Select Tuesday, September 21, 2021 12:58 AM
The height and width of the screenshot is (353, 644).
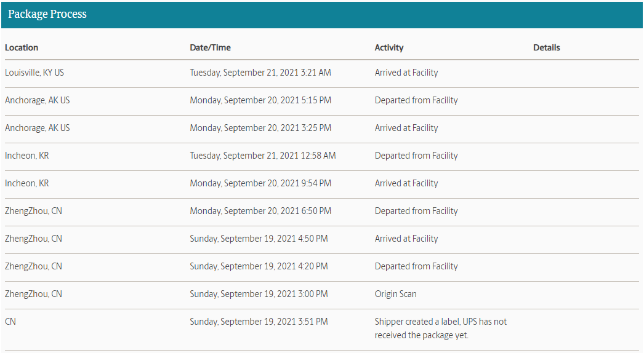coord(263,156)
